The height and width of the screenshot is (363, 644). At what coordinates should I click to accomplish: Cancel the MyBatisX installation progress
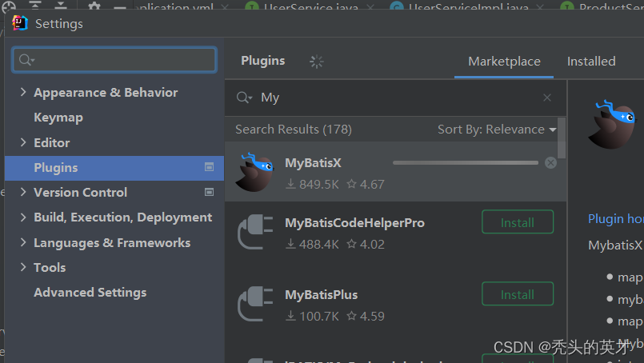tap(550, 162)
